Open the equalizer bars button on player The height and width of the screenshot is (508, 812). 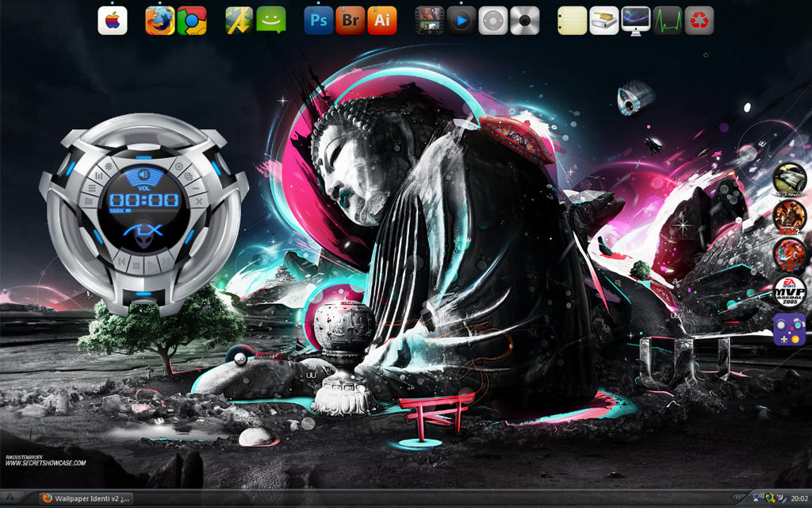coord(98,176)
